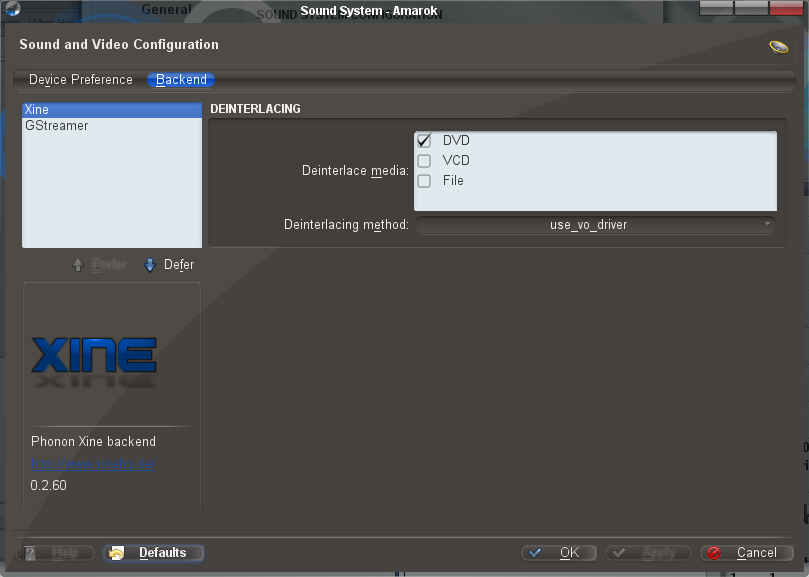Close the Sound System window
Screen dimensions: 809x577
click(x=786, y=8)
